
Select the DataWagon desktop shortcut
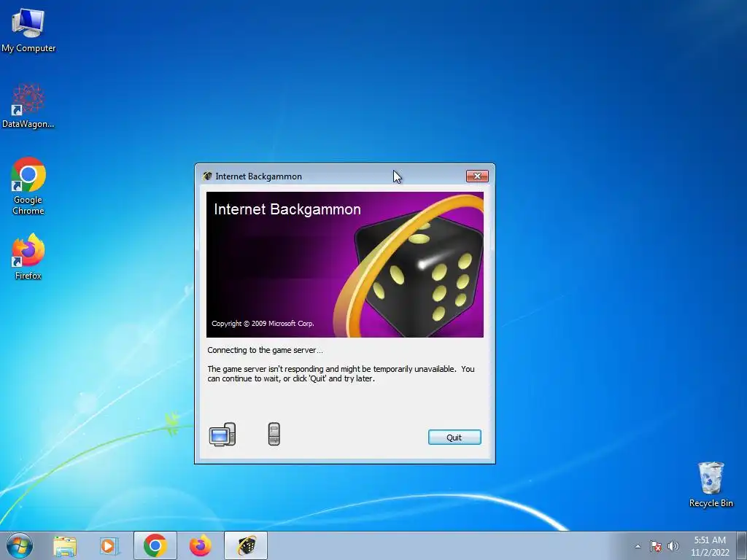[x=28, y=106]
